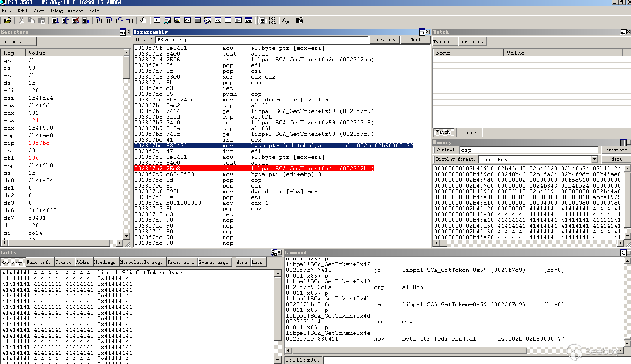This screenshot has height=364, width=631.
Task: Open the Options icon at toolbar end
Action: pyautogui.click(x=300, y=20)
